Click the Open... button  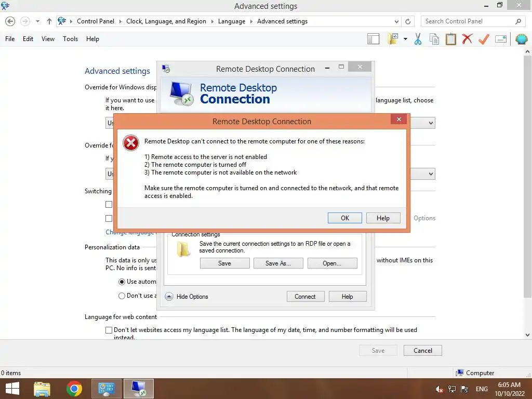(332, 263)
